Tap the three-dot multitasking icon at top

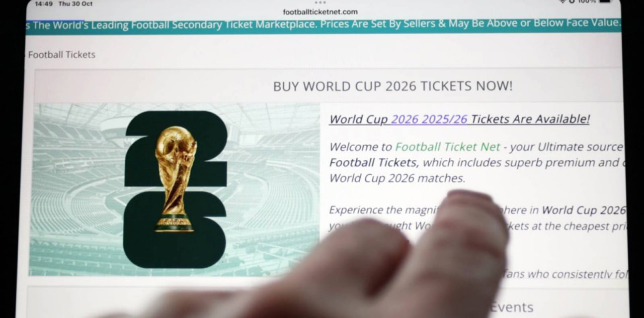(x=320, y=3)
